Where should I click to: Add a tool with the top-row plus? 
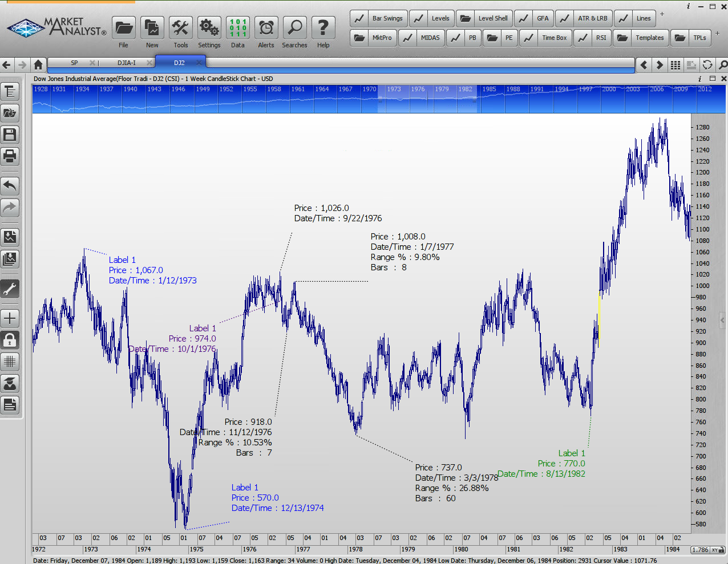[662, 14]
